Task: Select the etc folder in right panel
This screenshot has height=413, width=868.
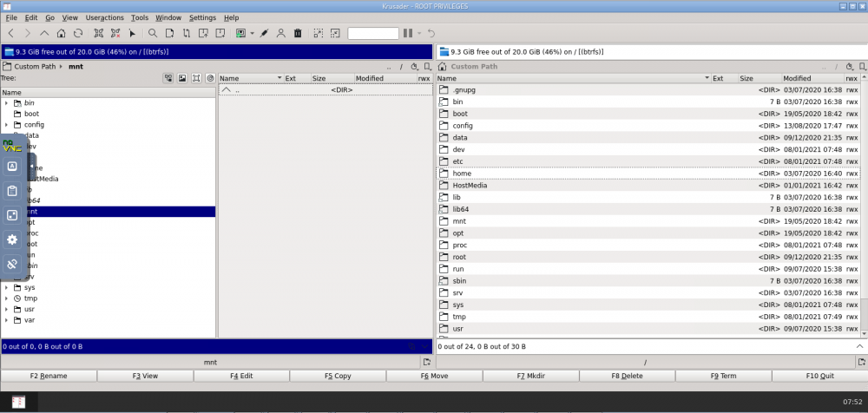Action: pyautogui.click(x=648, y=161)
